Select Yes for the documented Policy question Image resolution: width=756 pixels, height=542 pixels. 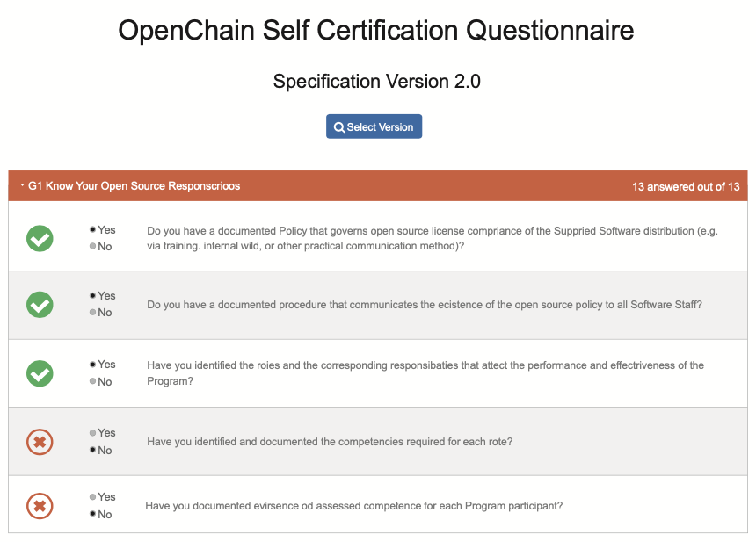[x=93, y=229]
